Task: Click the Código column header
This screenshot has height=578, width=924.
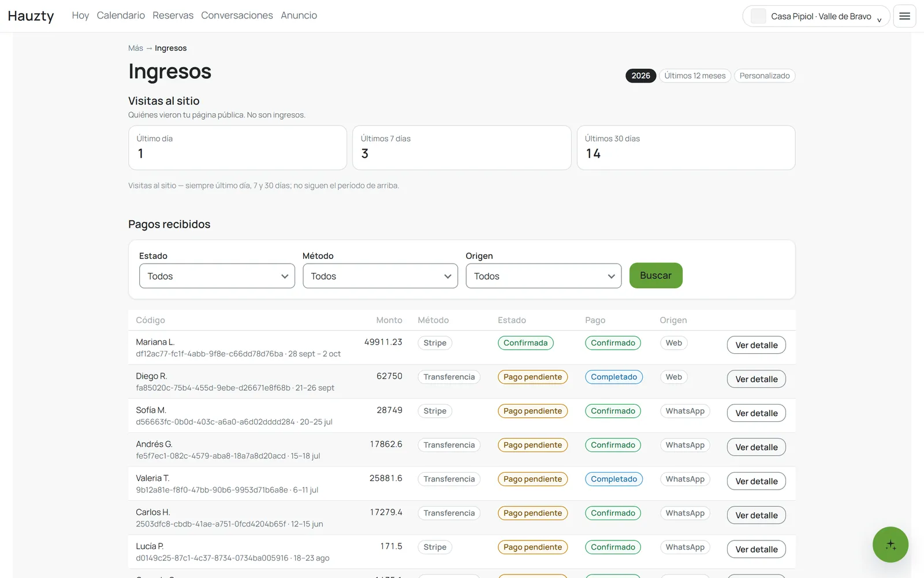Action: point(150,320)
